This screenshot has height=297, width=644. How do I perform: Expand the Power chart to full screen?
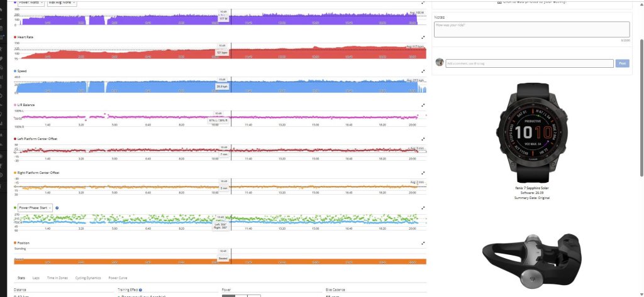pyautogui.click(x=423, y=3)
